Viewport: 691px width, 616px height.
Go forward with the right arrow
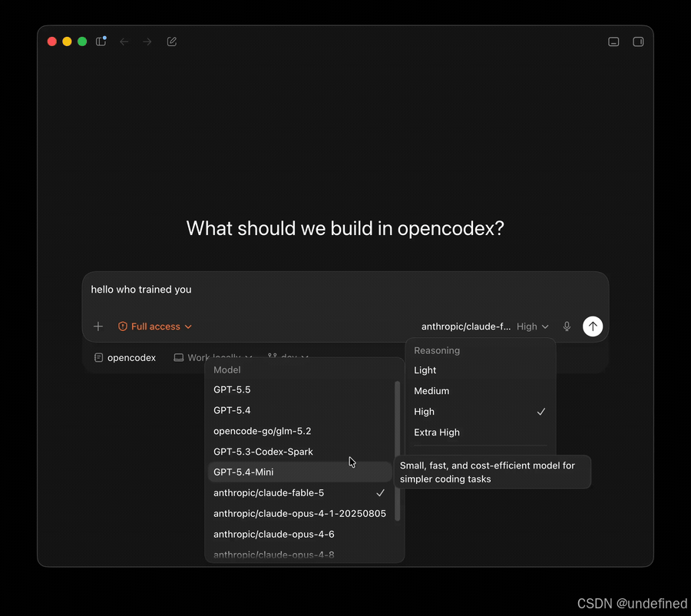click(147, 41)
